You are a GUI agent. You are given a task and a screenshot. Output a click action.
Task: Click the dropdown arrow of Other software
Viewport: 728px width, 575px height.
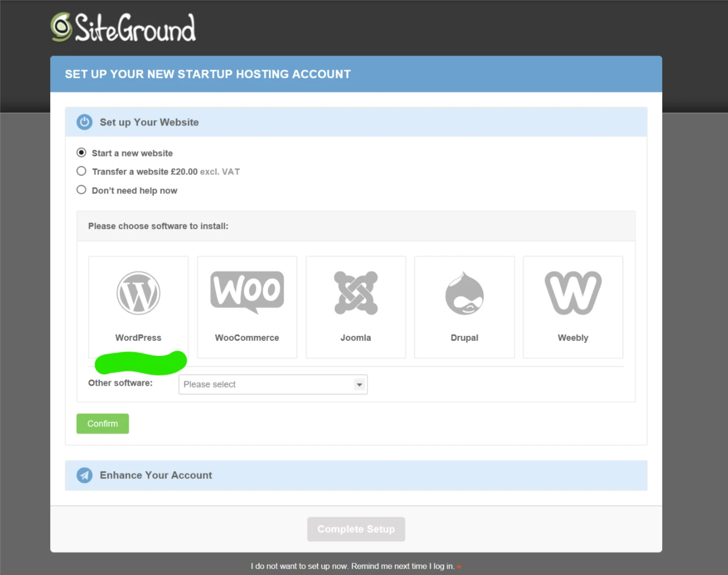coord(359,385)
